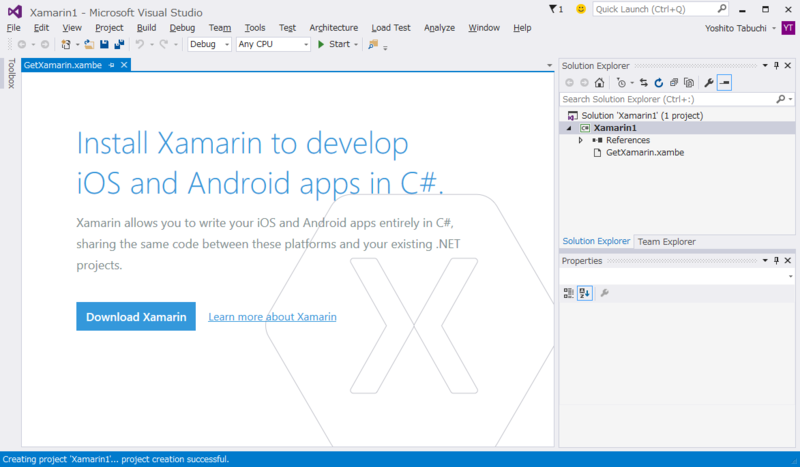Collapse the Xamarin1 project node

pyautogui.click(x=569, y=128)
